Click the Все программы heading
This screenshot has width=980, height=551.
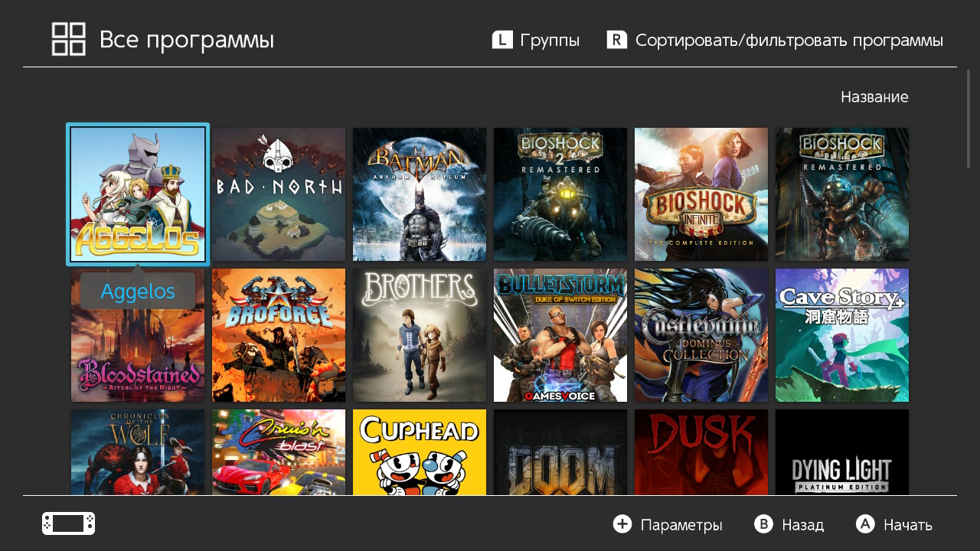click(x=187, y=40)
